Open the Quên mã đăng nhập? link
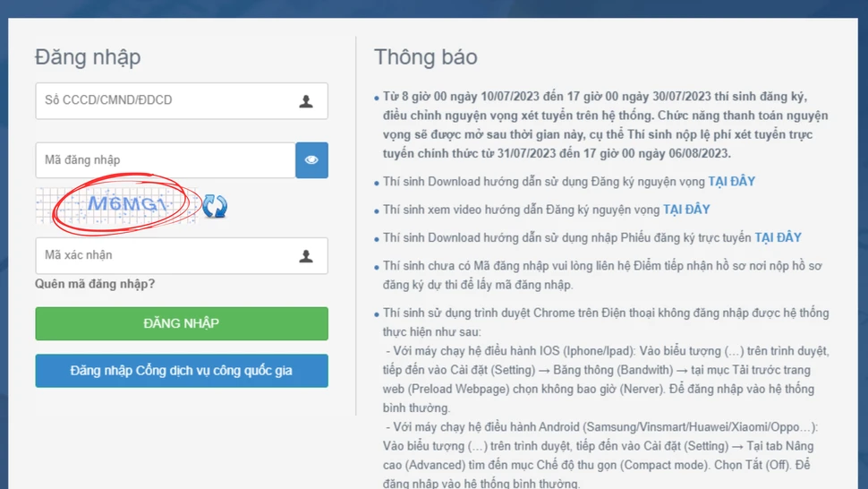This screenshot has width=868, height=489. point(95,284)
